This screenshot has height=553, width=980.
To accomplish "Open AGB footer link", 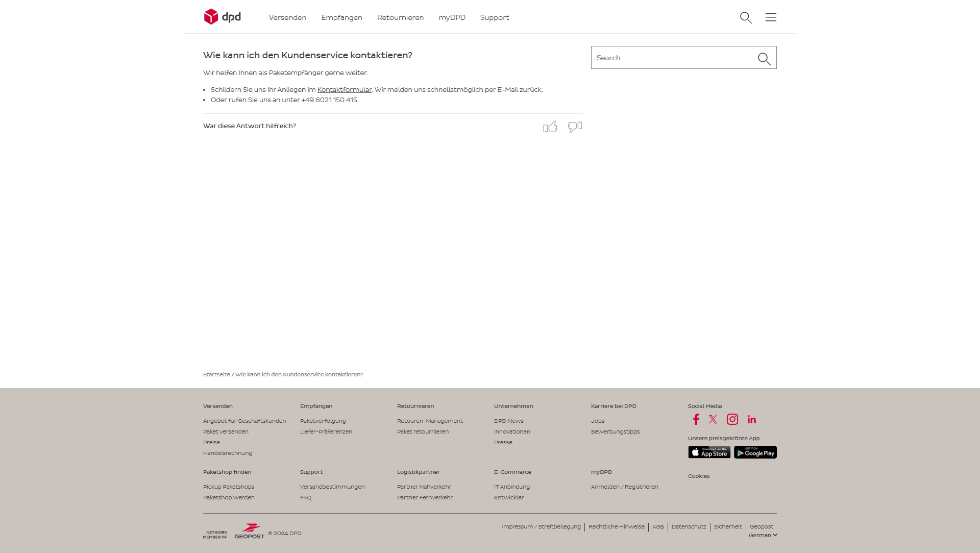I will [658, 526].
